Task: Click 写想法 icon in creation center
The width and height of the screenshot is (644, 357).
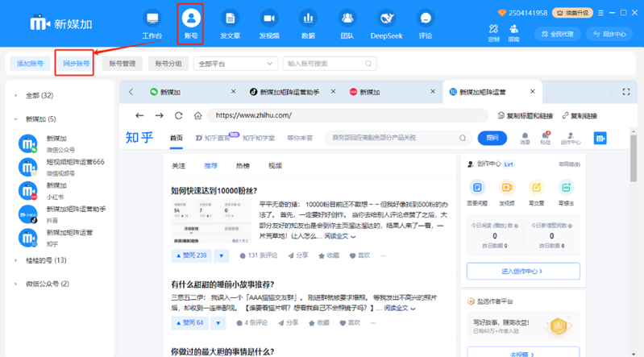Action: pyautogui.click(x=566, y=188)
